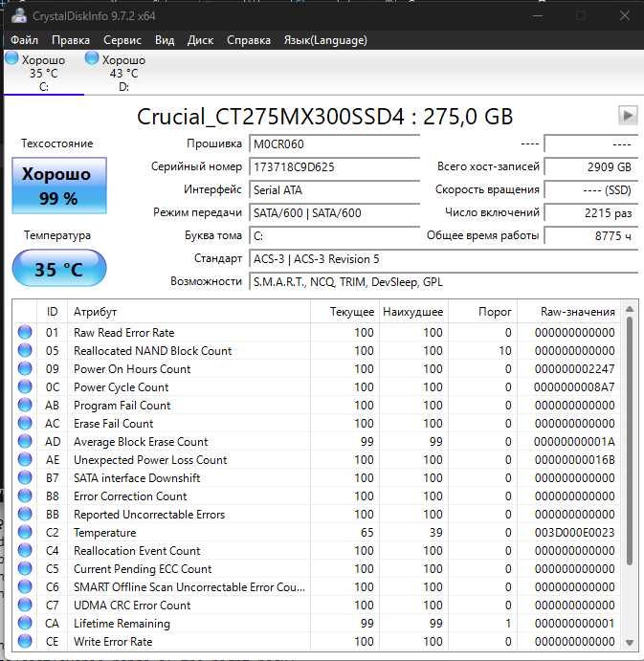Screen dimensions: 644x661
Task: Click the features field S.M.A.R.T., NCQ, TRIM
Action: coord(443,282)
